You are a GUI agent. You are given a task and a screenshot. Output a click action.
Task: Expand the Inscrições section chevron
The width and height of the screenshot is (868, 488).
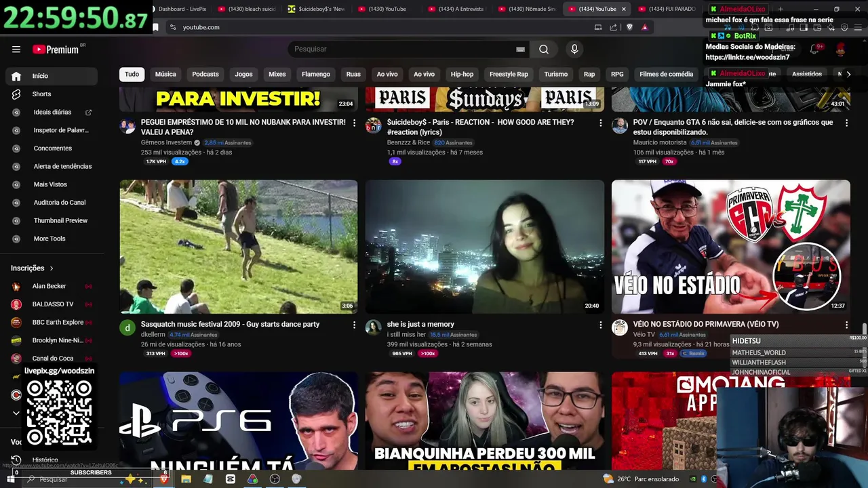point(52,268)
